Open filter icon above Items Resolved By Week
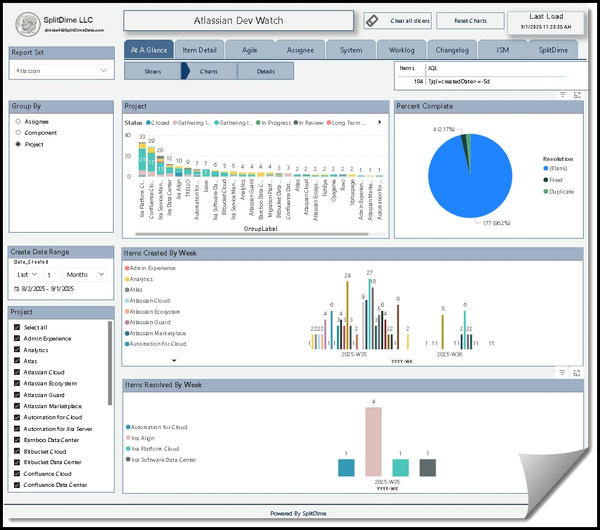The width and height of the screenshot is (600, 530). [x=563, y=373]
